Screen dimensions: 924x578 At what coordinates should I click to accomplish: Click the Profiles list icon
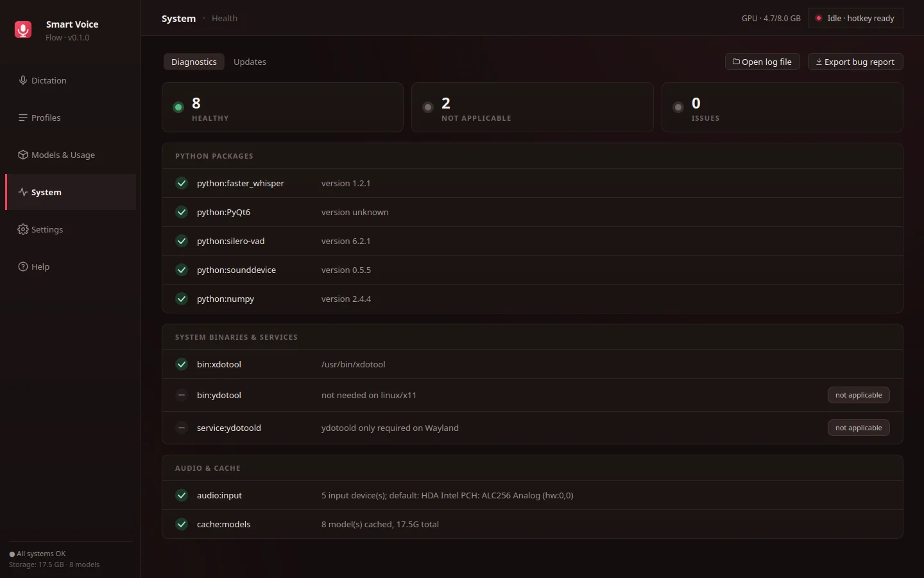23,118
